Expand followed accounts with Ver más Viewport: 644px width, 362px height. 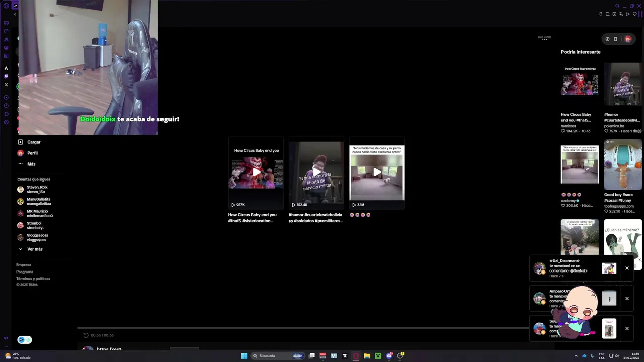31,249
